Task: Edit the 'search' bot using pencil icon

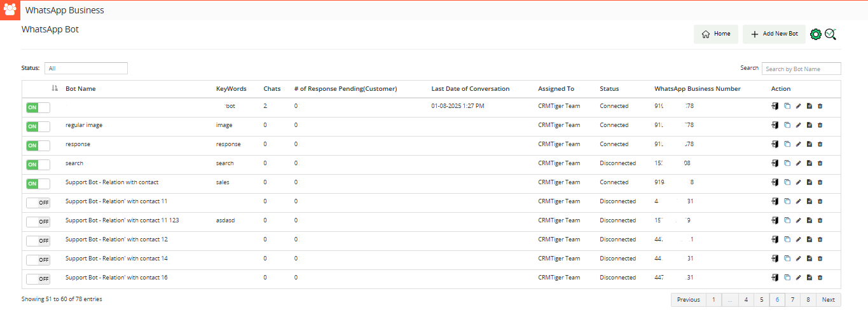Action: (x=798, y=163)
